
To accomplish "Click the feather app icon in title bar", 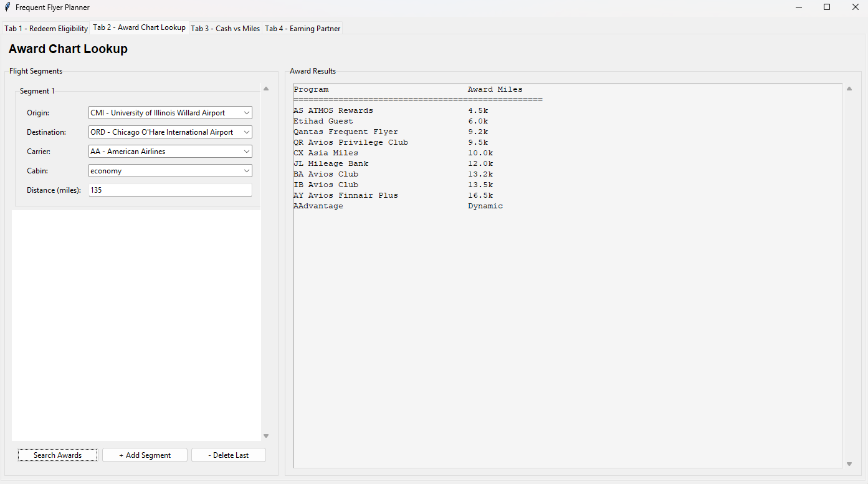I will coord(7,7).
